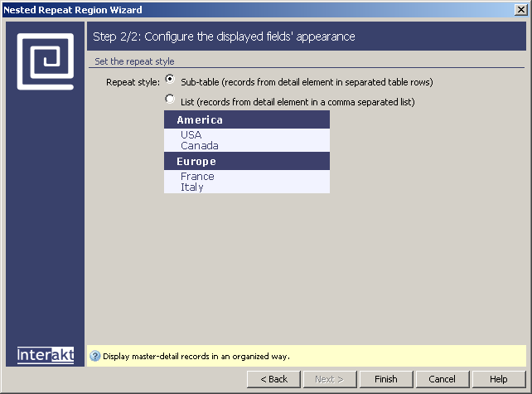Go back to the previous wizard step
532x394 pixels.
273,379
